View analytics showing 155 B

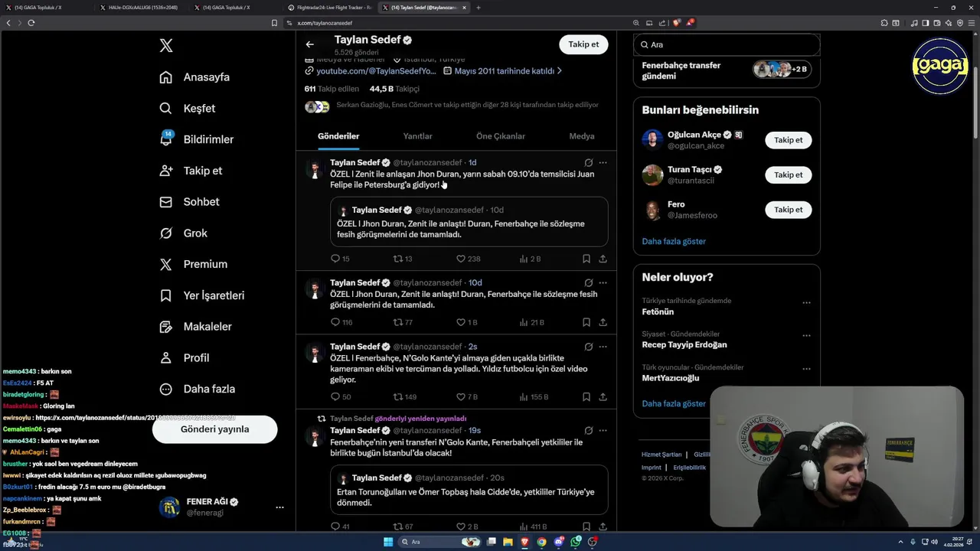pyautogui.click(x=534, y=396)
